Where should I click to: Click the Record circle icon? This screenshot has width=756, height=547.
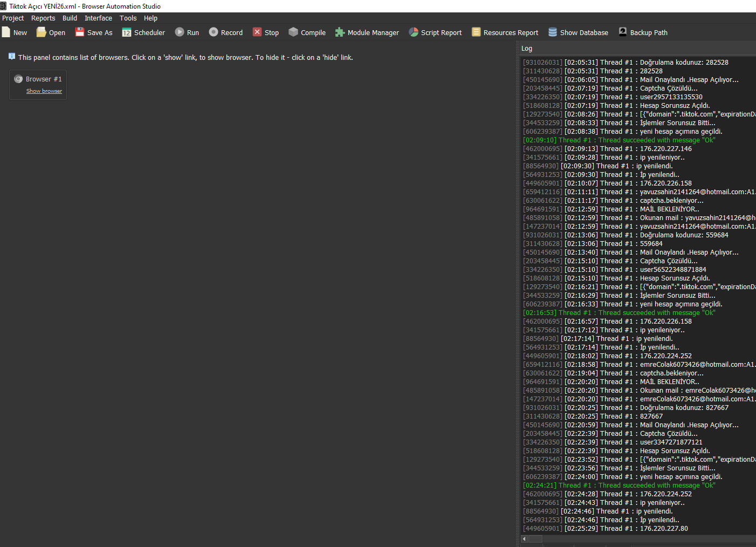(x=214, y=32)
